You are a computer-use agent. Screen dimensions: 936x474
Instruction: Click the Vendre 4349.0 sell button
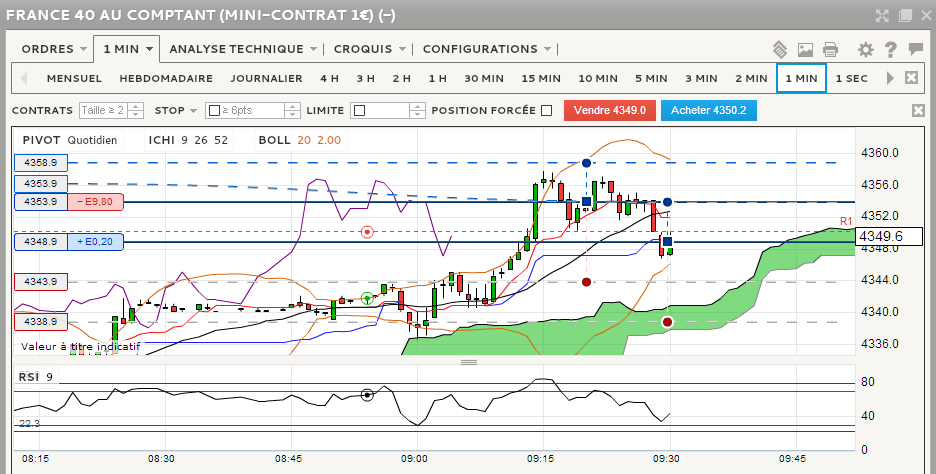[x=610, y=110]
